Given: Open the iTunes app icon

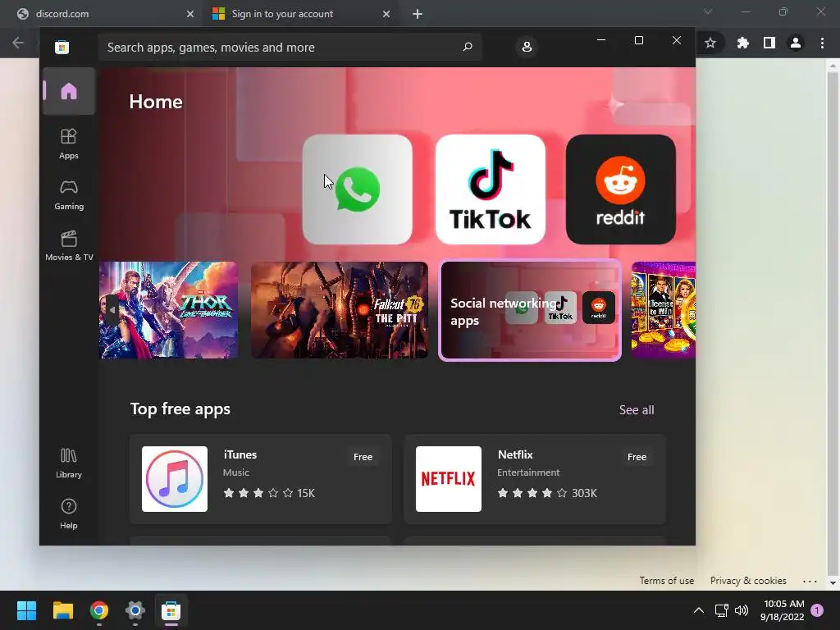Looking at the screenshot, I should click(x=175, y=479).
